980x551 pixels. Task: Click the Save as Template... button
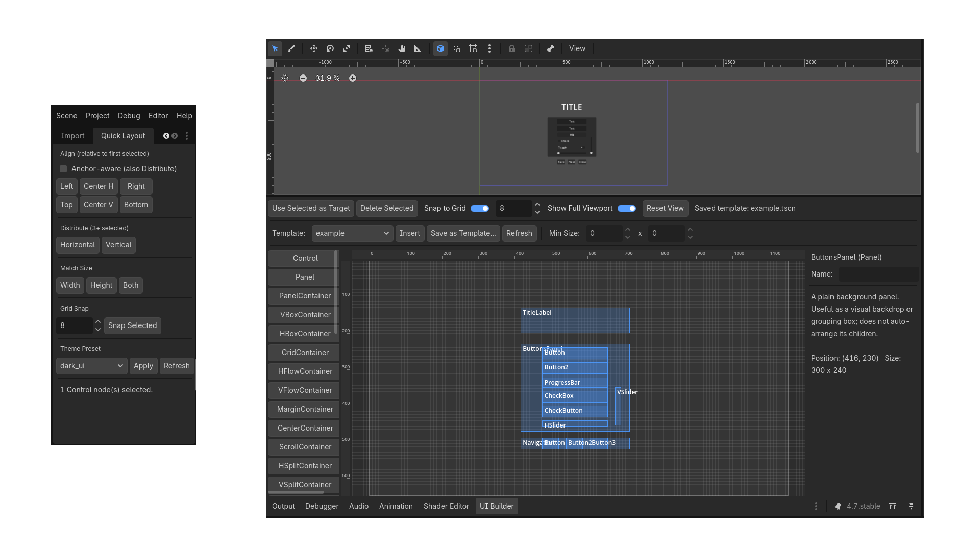(463, 233)
